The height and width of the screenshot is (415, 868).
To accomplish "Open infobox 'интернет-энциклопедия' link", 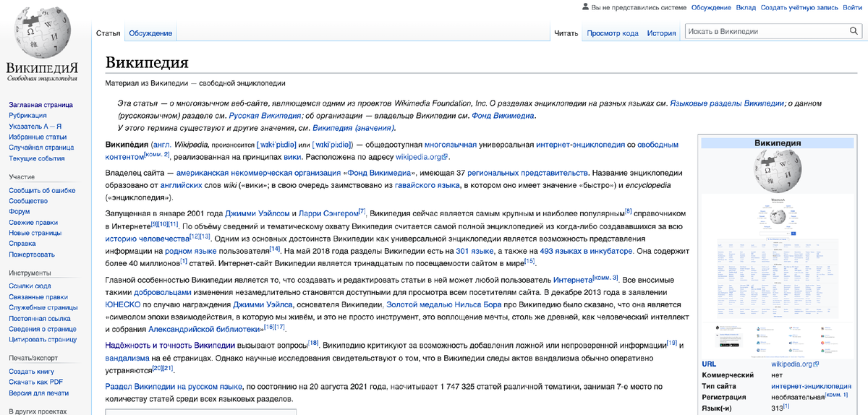I will [x=811, y=386].
